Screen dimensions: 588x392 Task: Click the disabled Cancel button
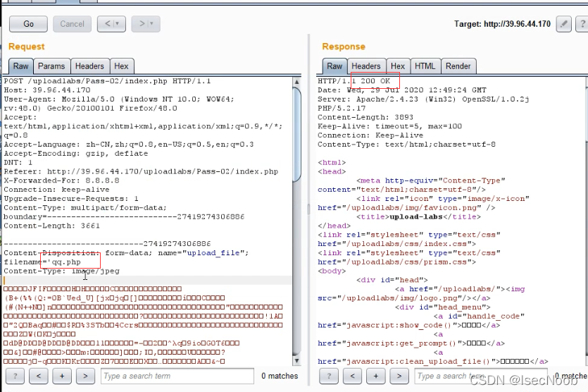pos(72,24)
